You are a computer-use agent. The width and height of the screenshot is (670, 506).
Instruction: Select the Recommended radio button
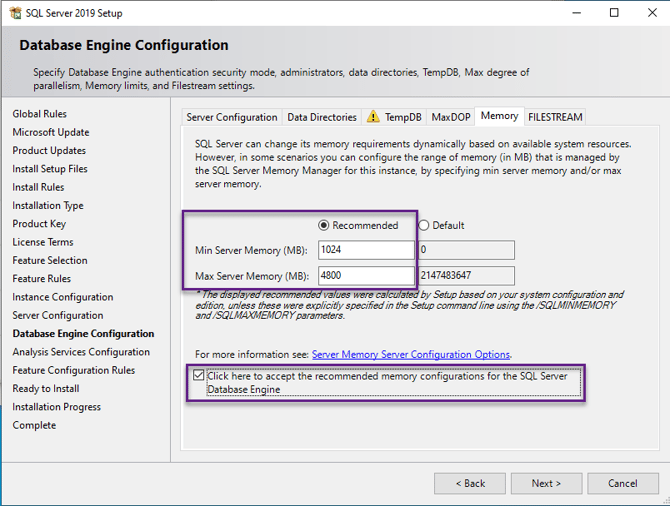click(x=324, y=225)
